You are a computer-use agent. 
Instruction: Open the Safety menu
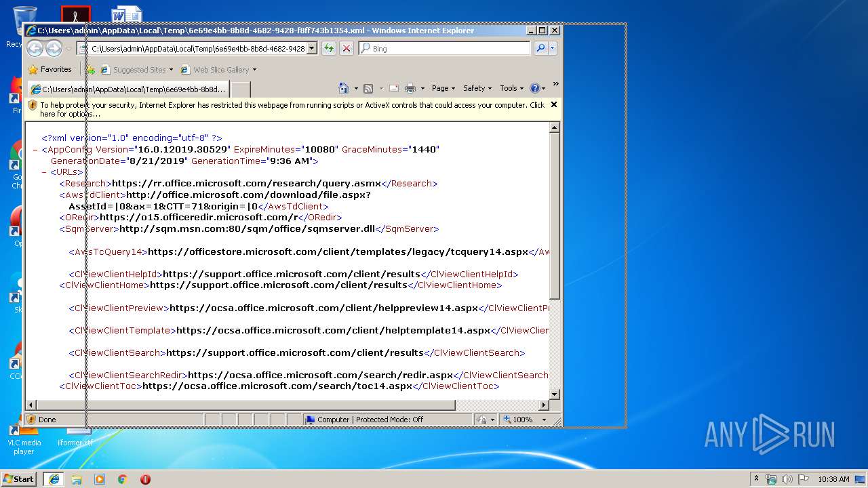pos(477,88)
